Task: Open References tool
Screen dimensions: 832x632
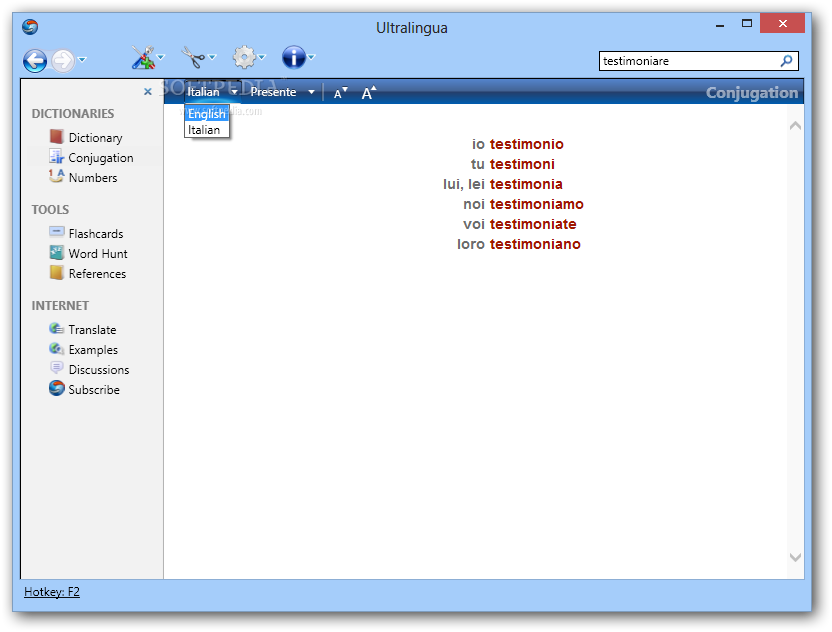Action: (x=97, y=274)
